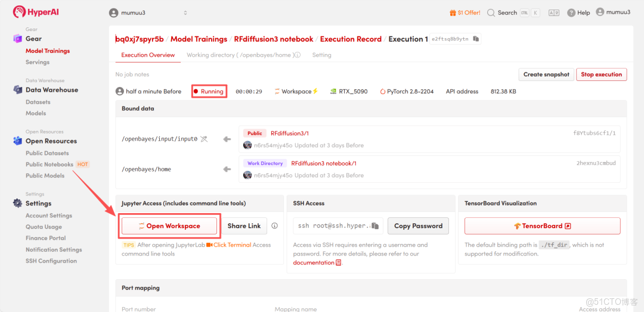Click the PyTorch 2.8-2204 image label
The image size is (644, 312).
[407, 92]
